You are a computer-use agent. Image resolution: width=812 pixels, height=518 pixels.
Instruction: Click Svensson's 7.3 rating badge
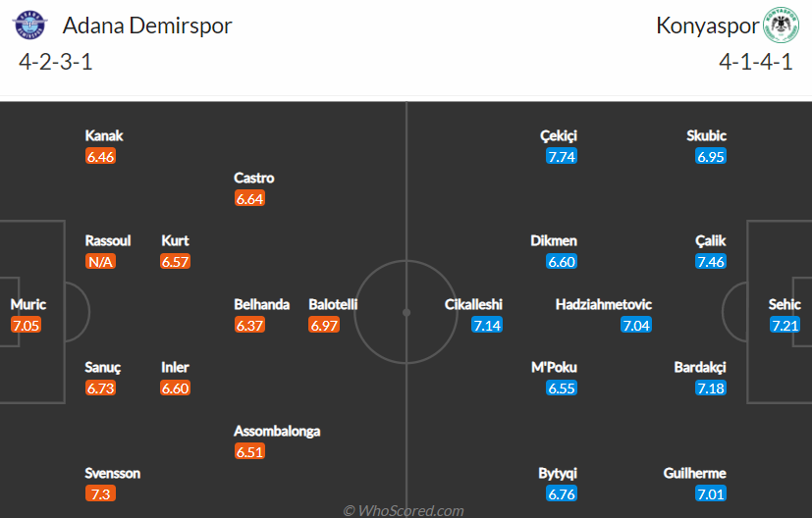[100, 493]
